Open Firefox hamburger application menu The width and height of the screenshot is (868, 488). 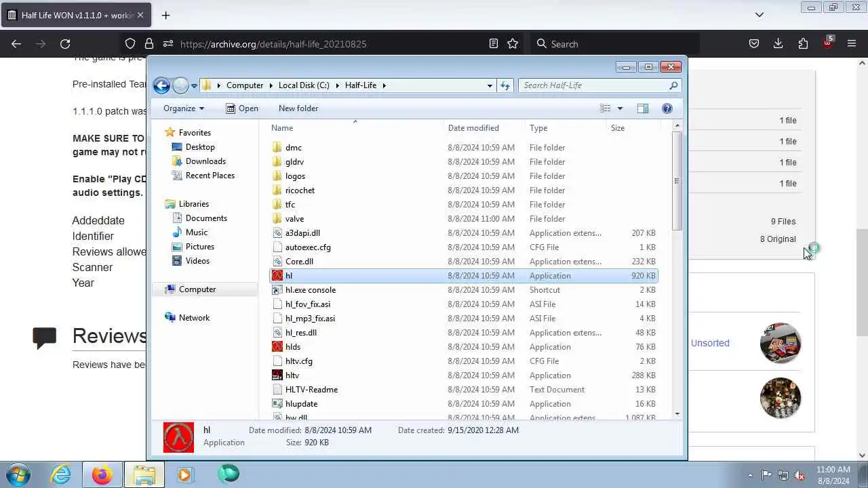coord(852,43)
